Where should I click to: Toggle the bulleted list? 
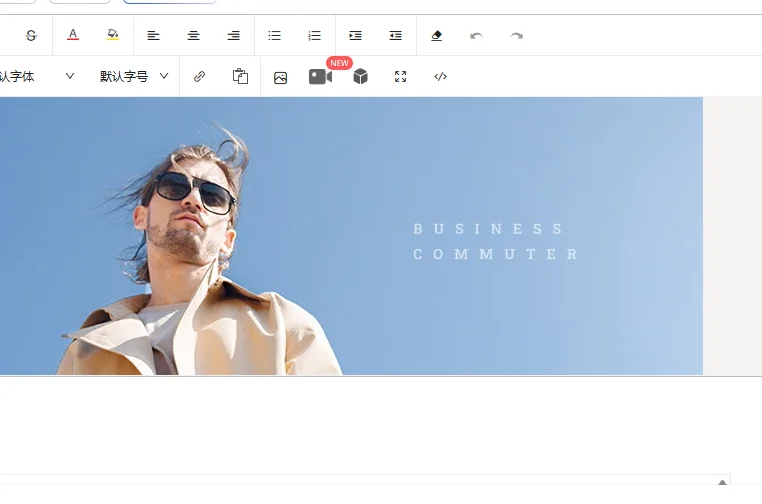pos(275,36)
